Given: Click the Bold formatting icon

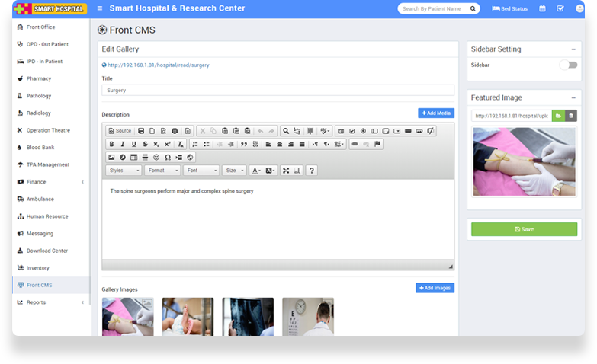Looking at the screenshot, I should pos(111,144).
